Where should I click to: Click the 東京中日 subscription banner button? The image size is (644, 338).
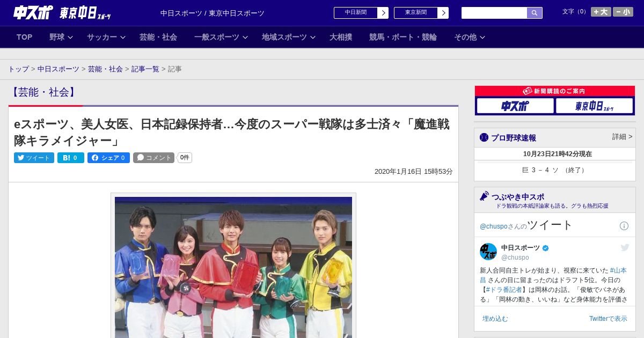tap(595, 106)
